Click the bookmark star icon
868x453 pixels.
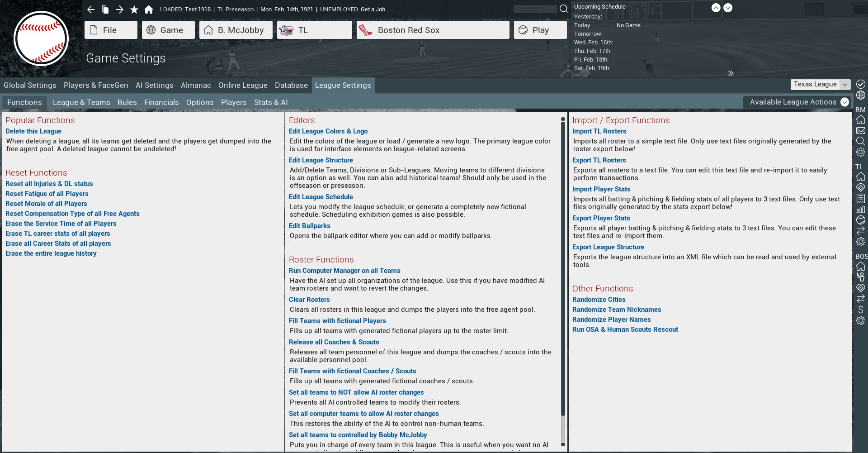click(x=134, y=10)
